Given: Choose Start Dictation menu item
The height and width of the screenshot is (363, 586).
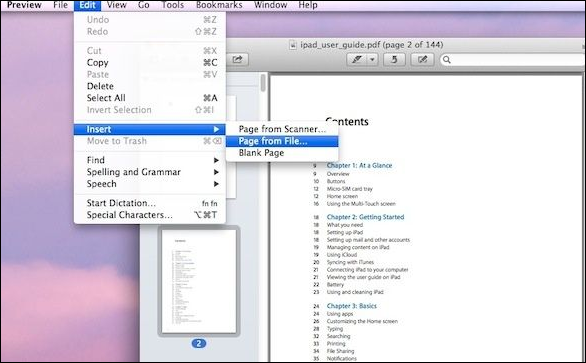Looking at the screenshot, I should (149, 203).
